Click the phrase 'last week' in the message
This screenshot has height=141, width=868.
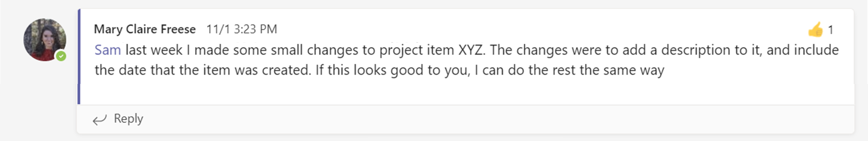(154, 50)
